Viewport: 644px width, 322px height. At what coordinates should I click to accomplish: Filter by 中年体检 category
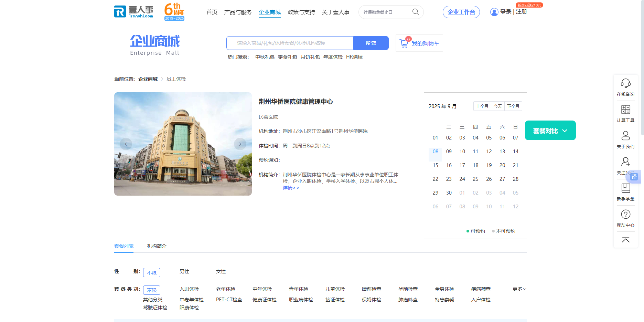[x=262, y=289]
